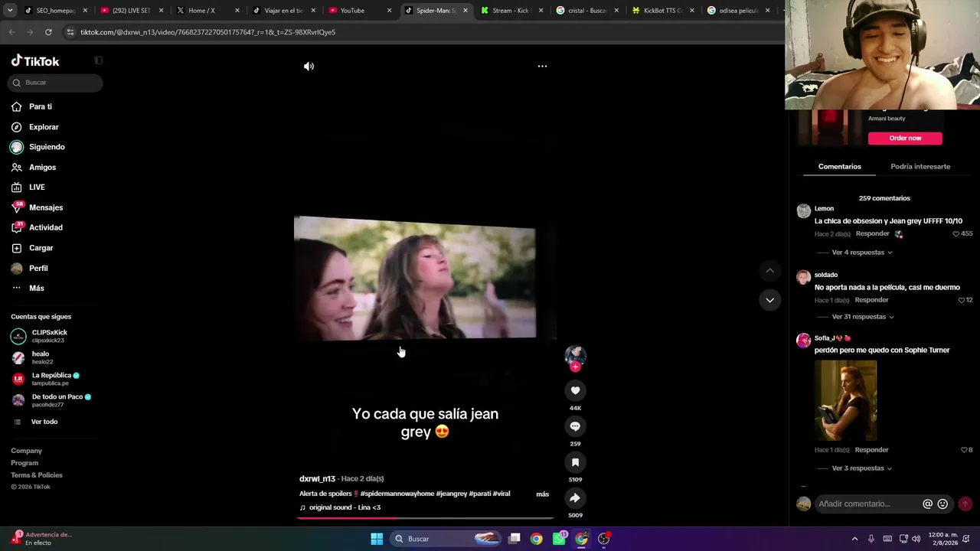Switch to the Home / X browser tab
Screen dimensions: 980x551
[207, 11]
